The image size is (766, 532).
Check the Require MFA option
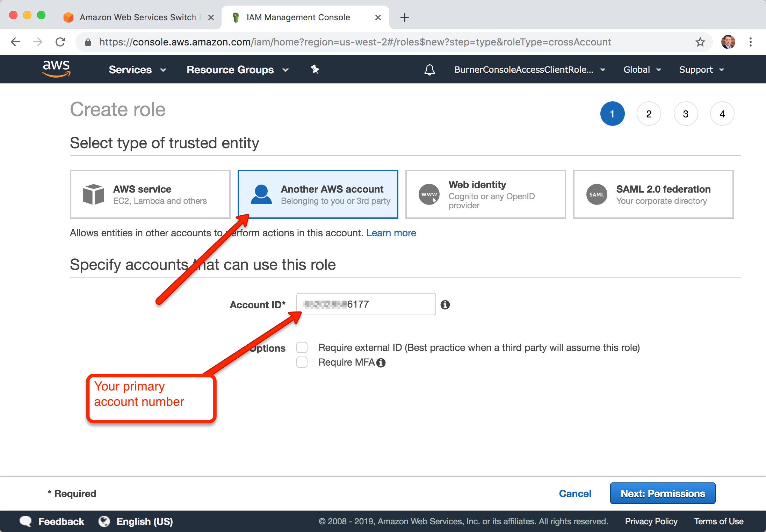(302, 362)
